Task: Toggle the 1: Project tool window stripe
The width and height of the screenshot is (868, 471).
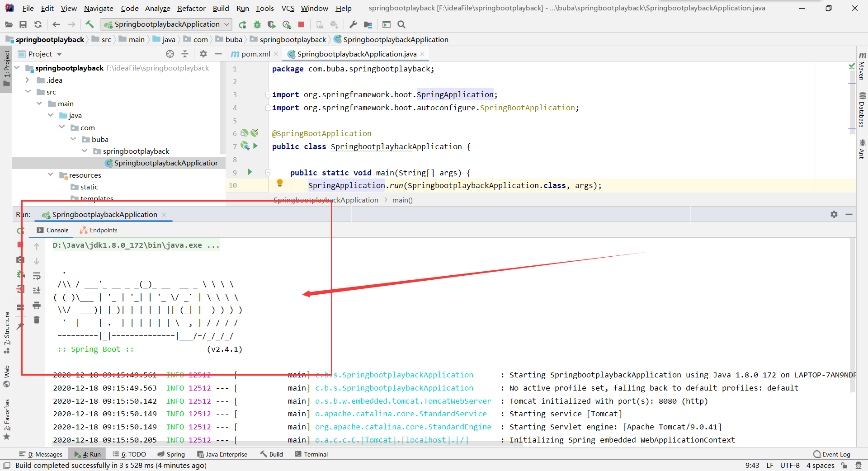Action: pos(6,69)
